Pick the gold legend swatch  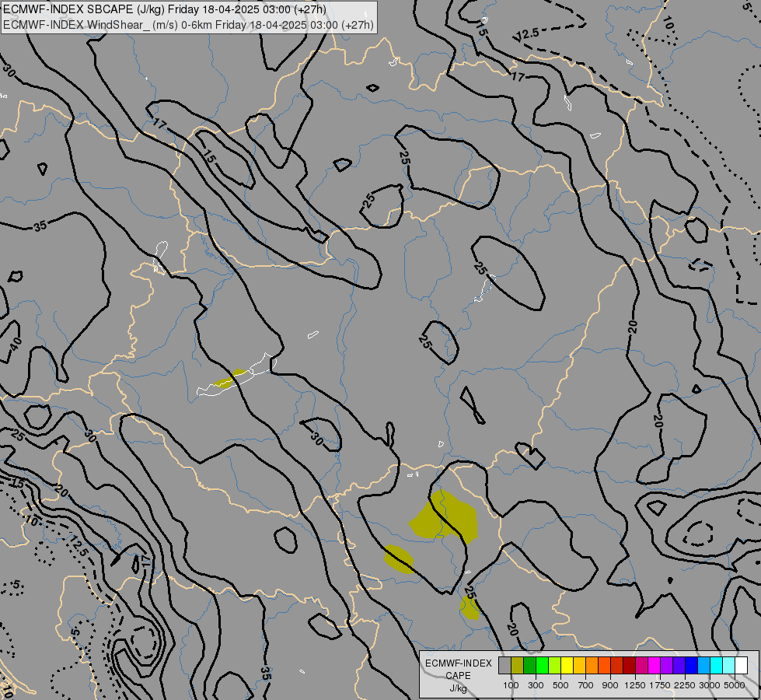(x=579, y=666)
